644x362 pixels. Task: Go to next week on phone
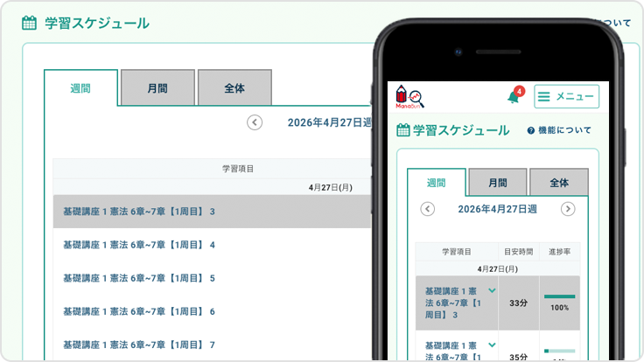pyautogui.click(x=568, y=209)
